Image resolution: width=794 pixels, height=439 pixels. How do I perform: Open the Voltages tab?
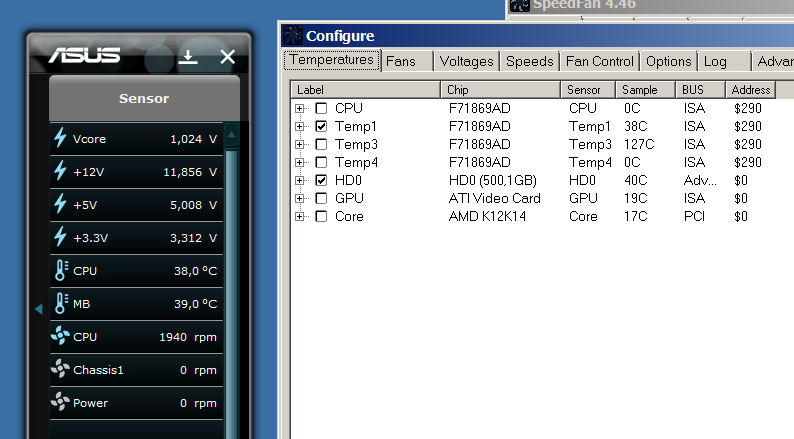pos(466,61)
